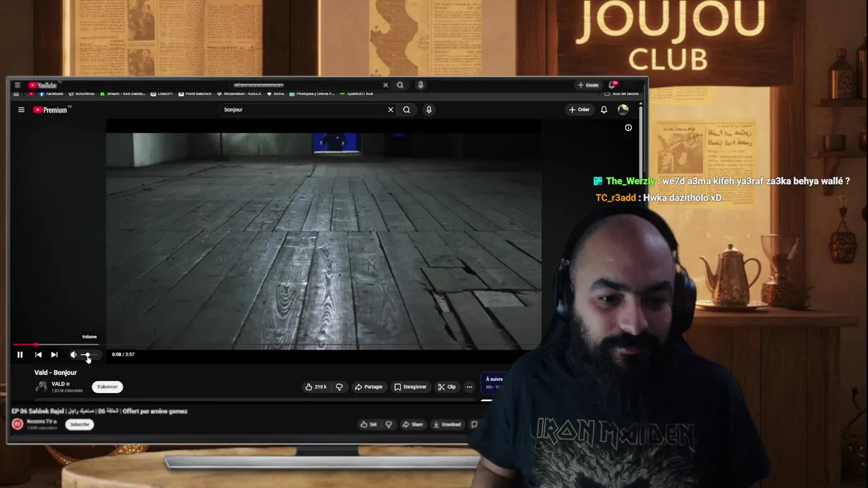Viewport: 868px width, 488px height.
Task: Click the 0:08 / 3:57 time display
Action: click(123, 354)
